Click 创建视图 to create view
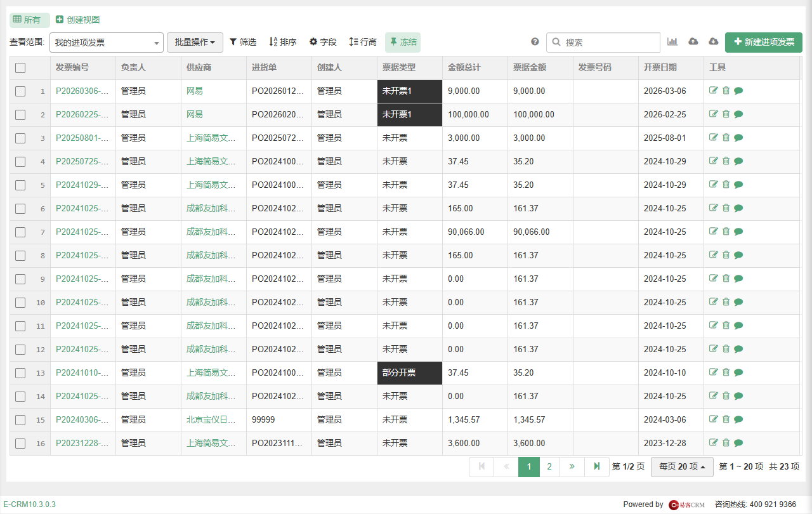 77,20
